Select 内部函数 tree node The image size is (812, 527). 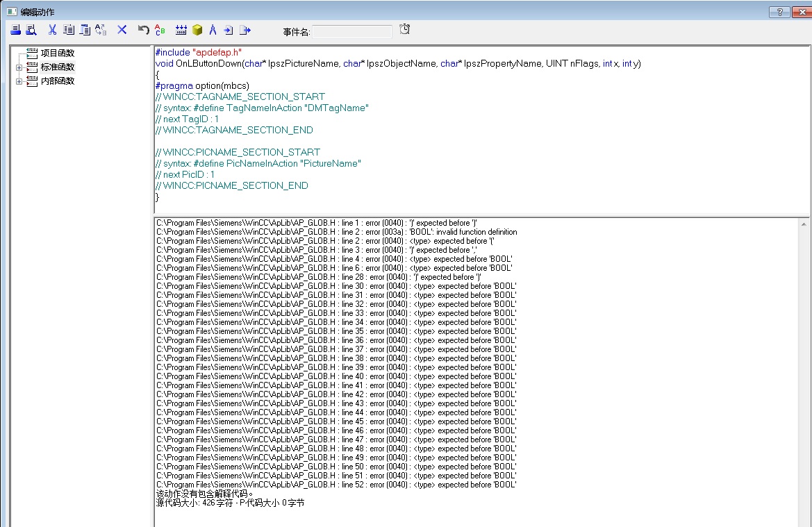pos(58,81)
